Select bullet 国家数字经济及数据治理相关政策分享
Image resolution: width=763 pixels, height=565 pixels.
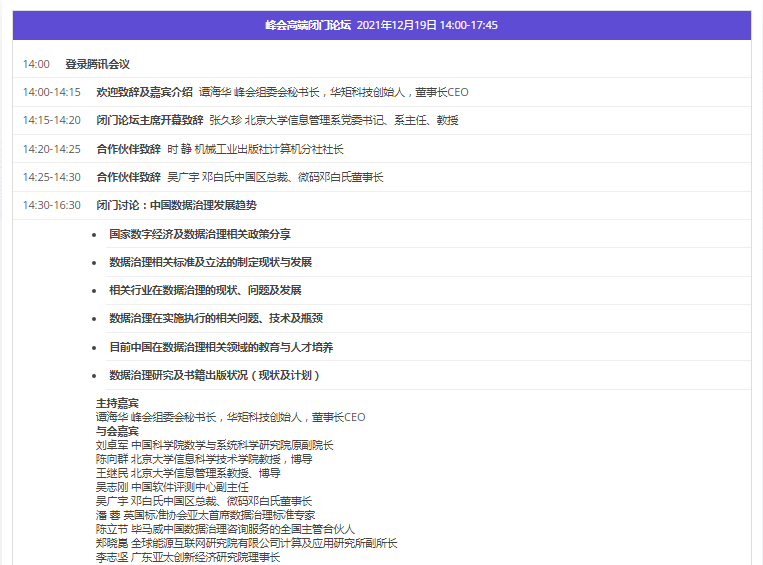point(200,234)
